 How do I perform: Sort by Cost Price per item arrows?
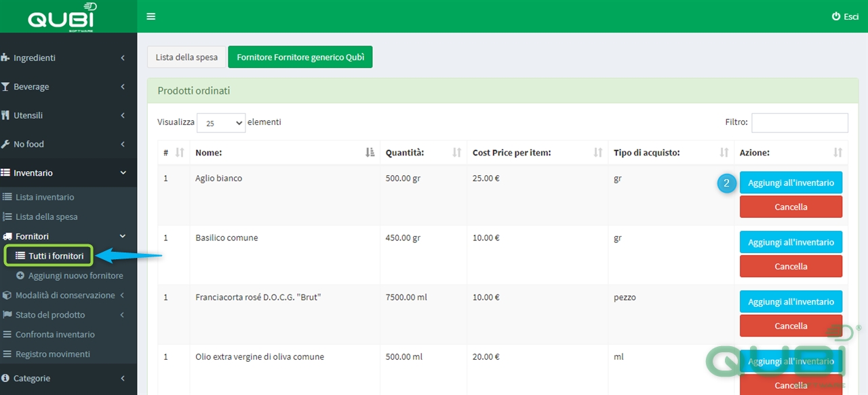tap(598, 153)
